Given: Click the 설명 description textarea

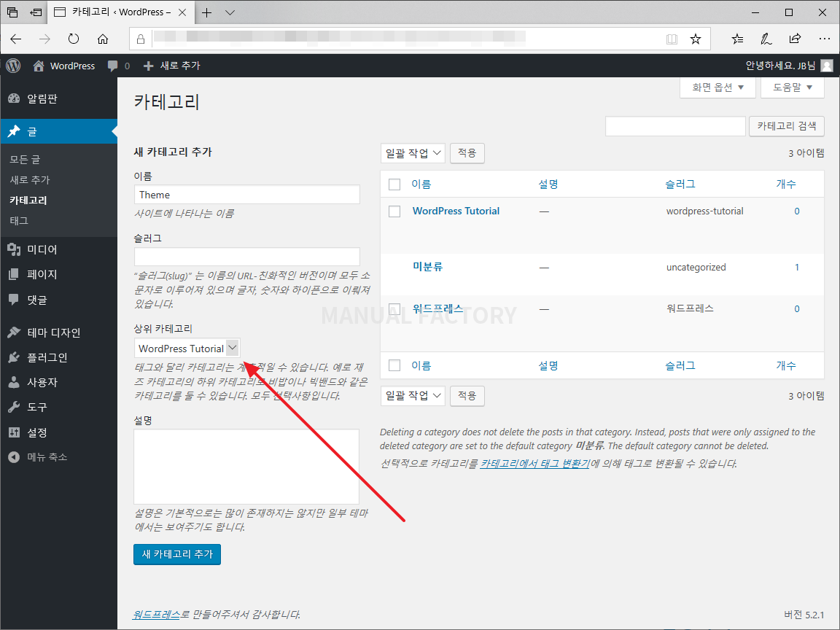Looking at the screenshot, I should point(246,467).
